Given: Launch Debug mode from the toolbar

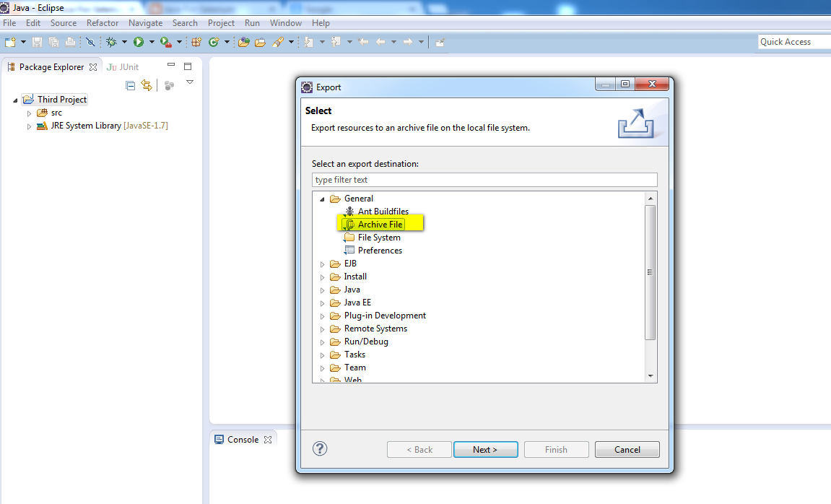Looking at the screenshot, I should (110, 41).
